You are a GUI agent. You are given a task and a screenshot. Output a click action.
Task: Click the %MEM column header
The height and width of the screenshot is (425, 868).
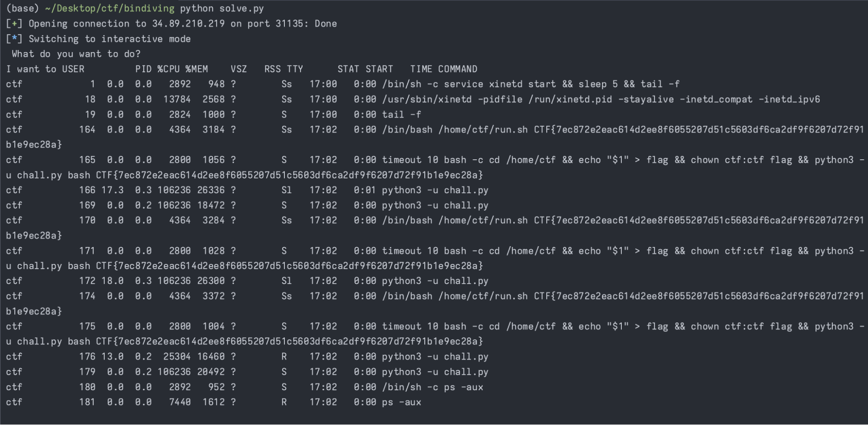click(197, 69)
